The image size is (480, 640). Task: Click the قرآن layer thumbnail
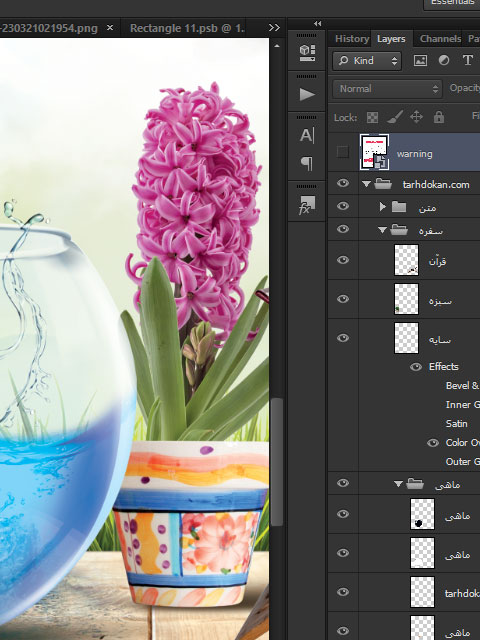[406, 260]
